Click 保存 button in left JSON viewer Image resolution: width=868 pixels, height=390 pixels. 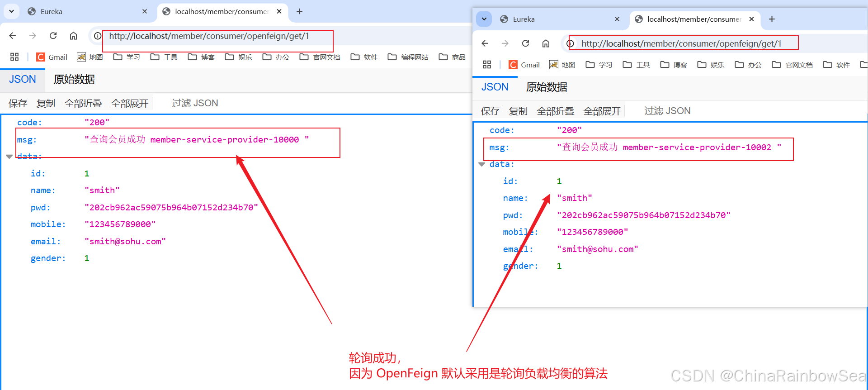coord(18,104)
